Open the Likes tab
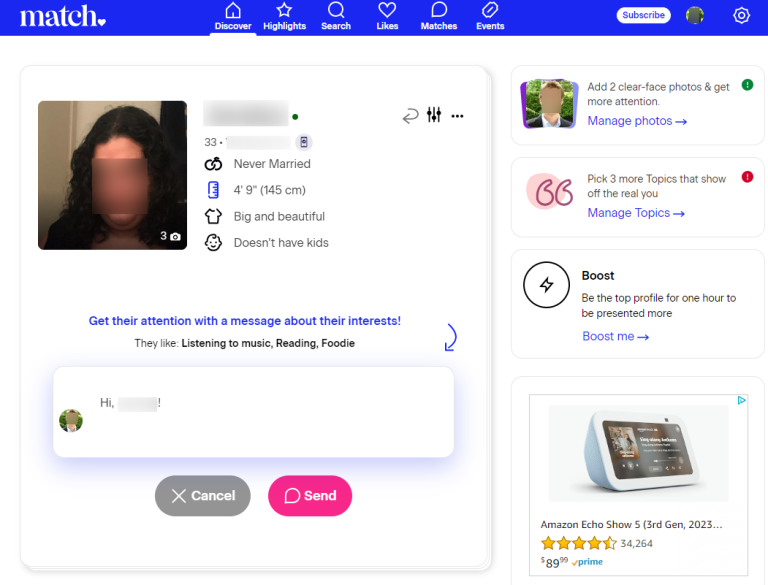 click(x=387, y=17)
